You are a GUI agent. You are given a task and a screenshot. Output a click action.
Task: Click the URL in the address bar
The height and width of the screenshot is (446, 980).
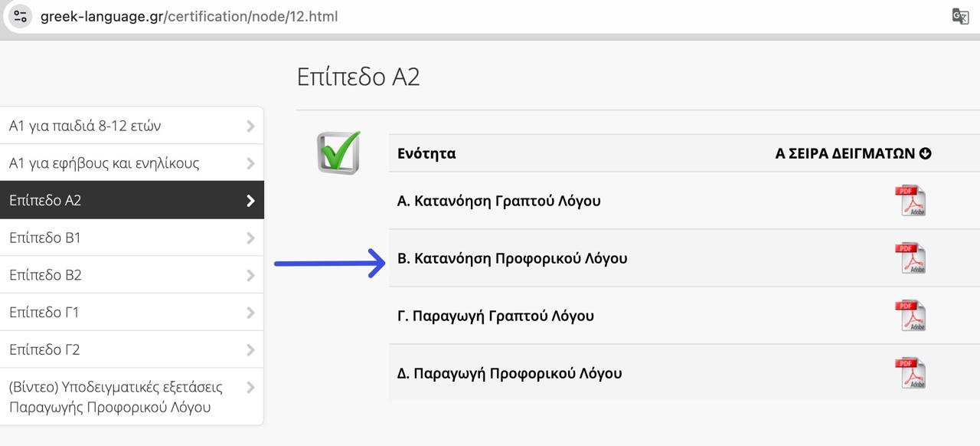click(x=189, y=16)
